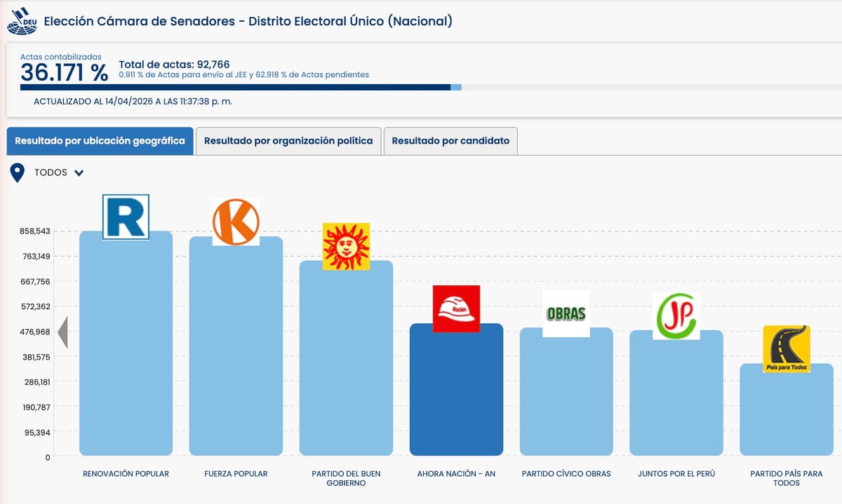
Task: Click the chevron next to TODOS
Action: click(79, 173)
